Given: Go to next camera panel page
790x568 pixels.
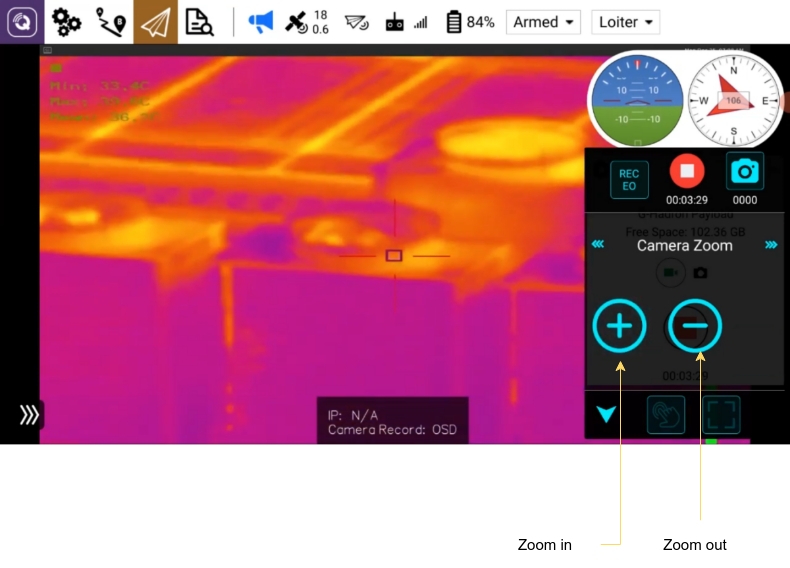Looking at the screenshot, I should coord(771,245).
